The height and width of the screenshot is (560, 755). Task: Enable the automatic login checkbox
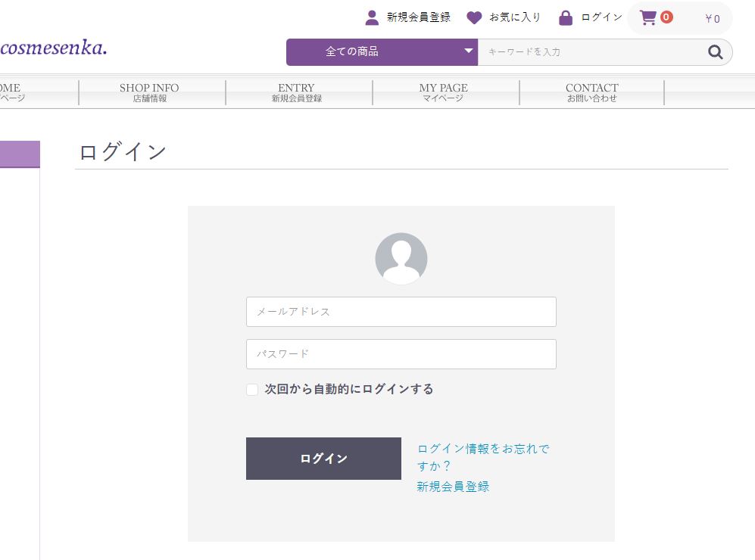tap(252, 390)
